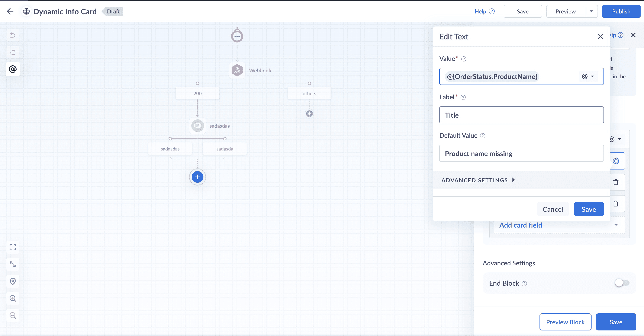Click the expand arrows icon

13,264
